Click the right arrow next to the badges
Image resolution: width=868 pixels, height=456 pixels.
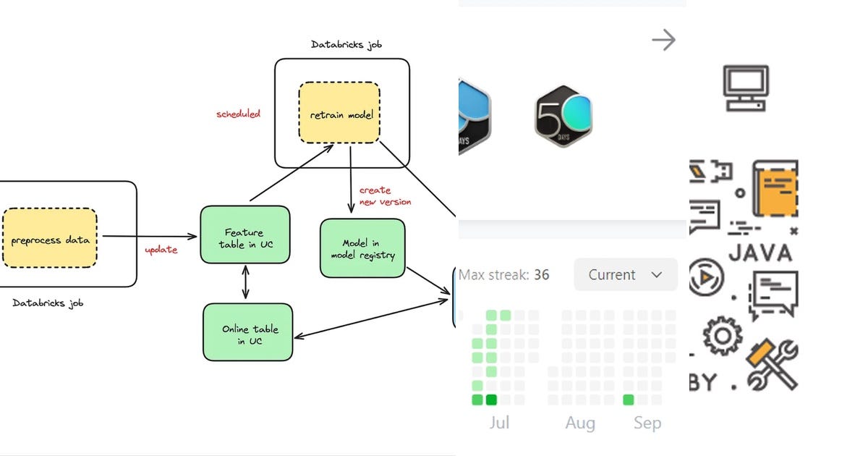pos(663,40)
